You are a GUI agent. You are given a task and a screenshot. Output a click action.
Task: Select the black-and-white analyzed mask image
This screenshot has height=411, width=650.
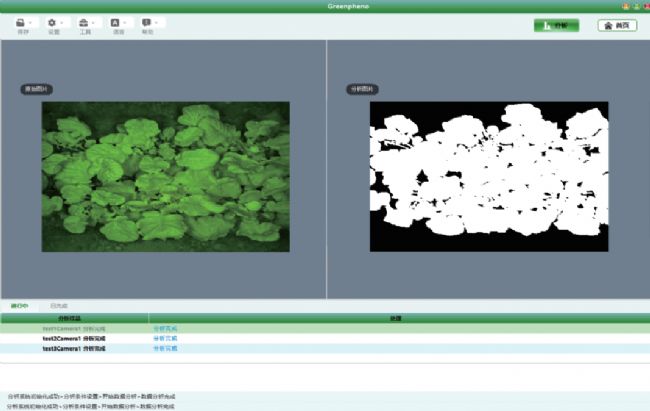[x=489, y=176]
